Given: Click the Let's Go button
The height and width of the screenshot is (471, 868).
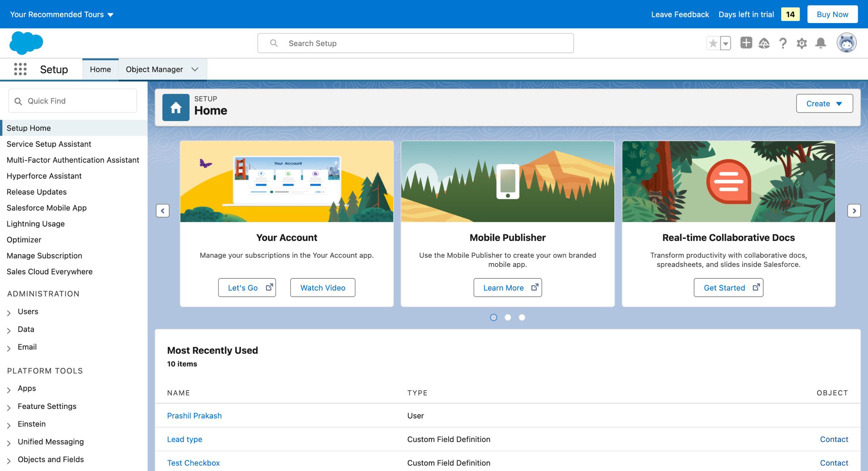Looking at the screenshot, I should click(247, 288).
